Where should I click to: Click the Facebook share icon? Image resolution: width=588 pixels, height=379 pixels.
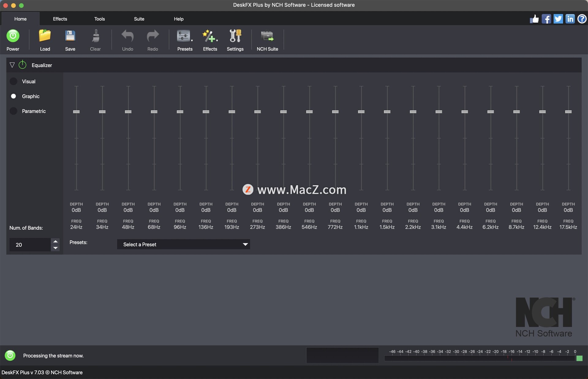pyautogui.click(x=546, y=19)
